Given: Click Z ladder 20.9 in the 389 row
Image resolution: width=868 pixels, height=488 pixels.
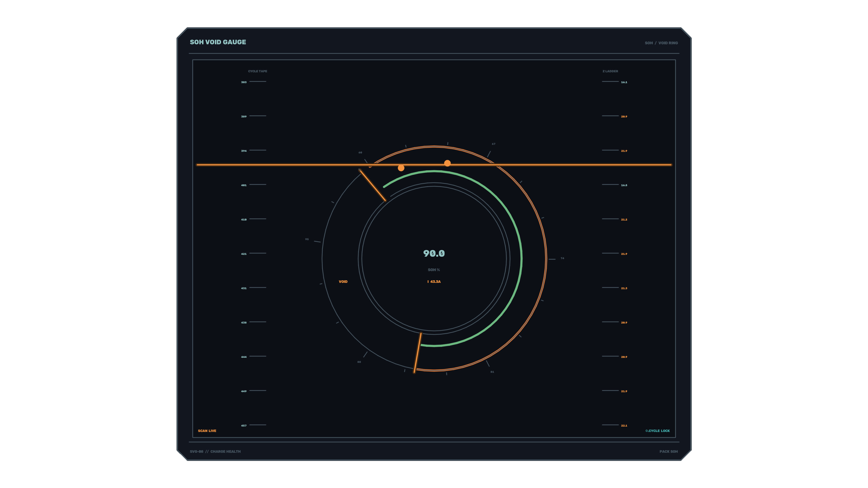Looking at the screenshot, I should pyautogui.click(x=624, y=117).
